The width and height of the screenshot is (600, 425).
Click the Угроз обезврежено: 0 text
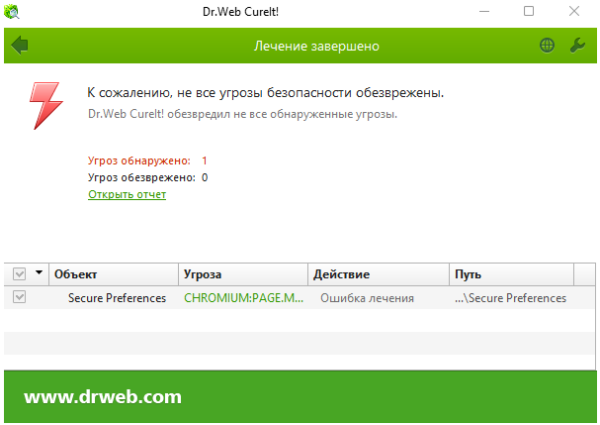(x=148, y=177)
